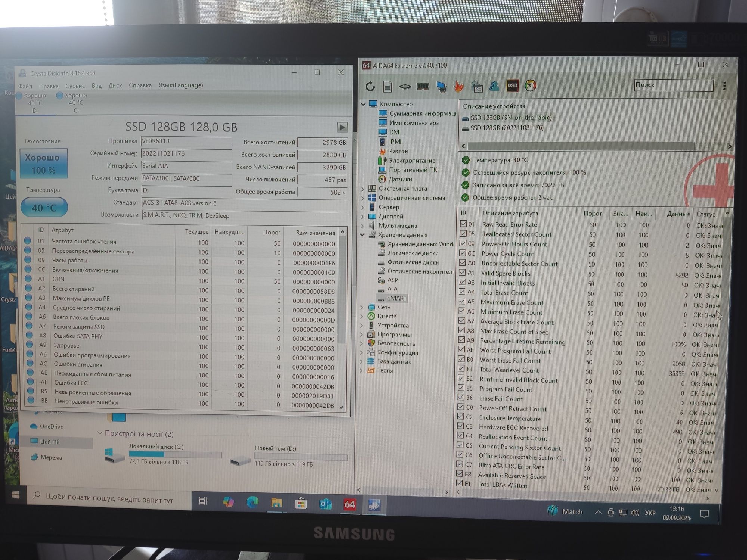Expand the Сервер tree node

(x=362, y=207)
